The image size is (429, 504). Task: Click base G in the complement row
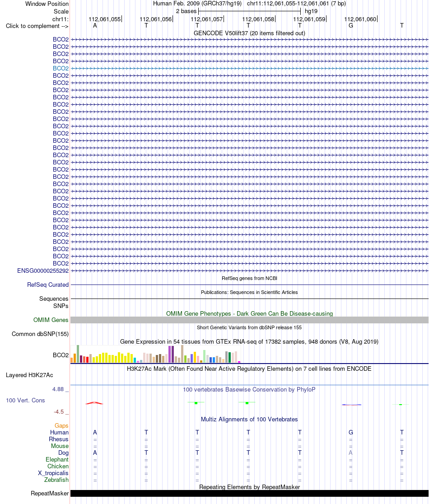pyautogui.click(x=350, y=25)
